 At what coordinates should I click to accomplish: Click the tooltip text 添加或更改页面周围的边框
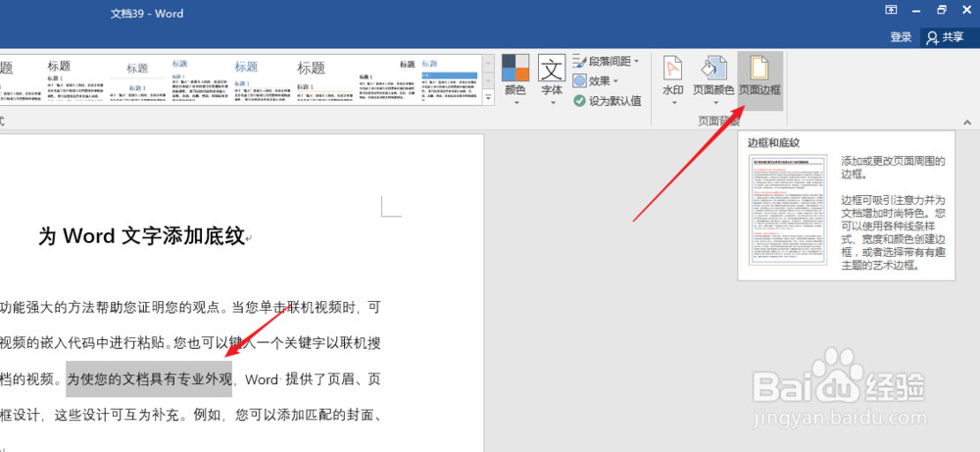[x=893, y=168]
